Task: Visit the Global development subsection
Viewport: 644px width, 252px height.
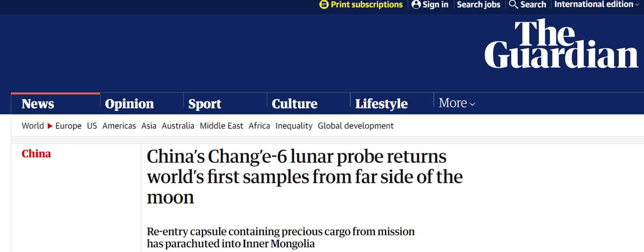Action: tap(356, 126)
